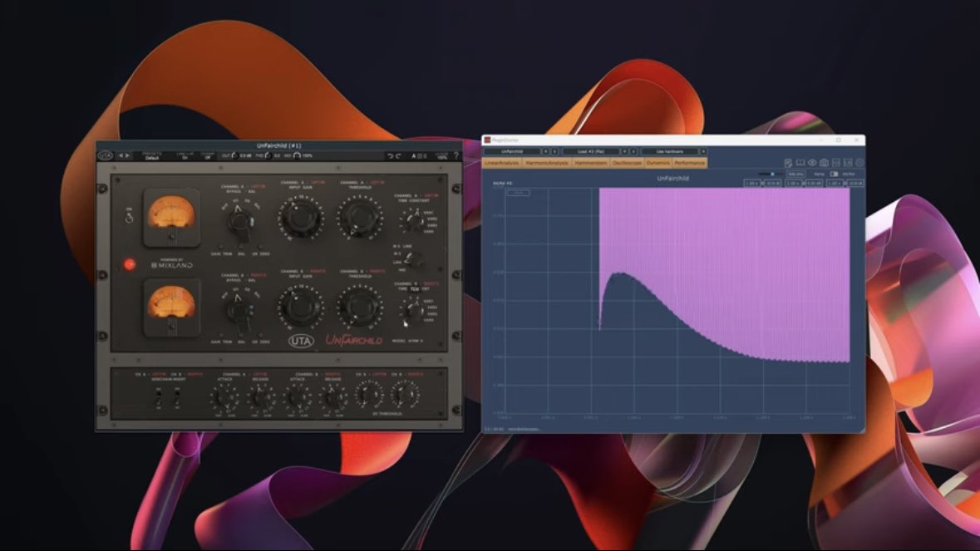This screenshot has width=980, height=551.
Task: Turn Channel A bypass/balance selector knob
Action: (x=239, y=221)
